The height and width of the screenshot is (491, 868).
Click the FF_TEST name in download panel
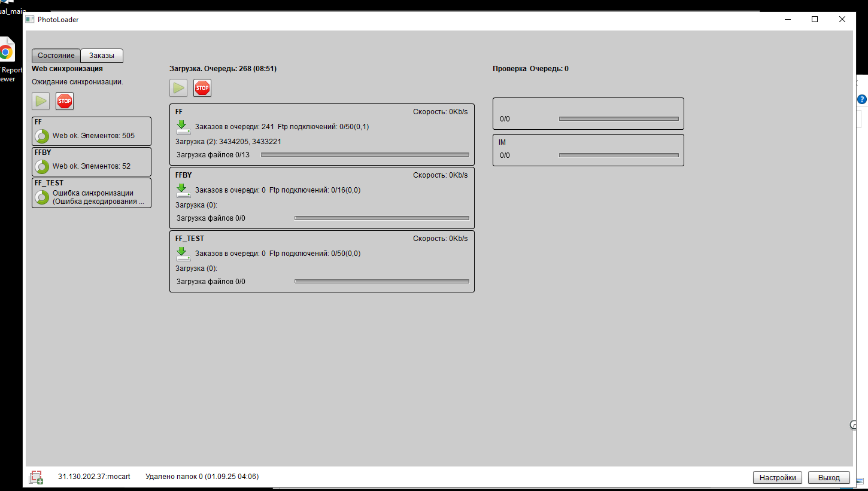190,239
